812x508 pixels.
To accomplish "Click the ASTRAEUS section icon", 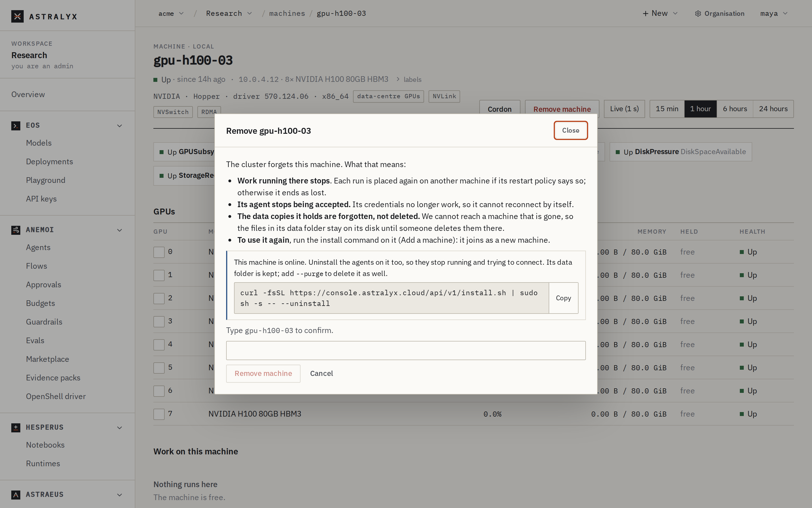I will click(x=16, y=494).
